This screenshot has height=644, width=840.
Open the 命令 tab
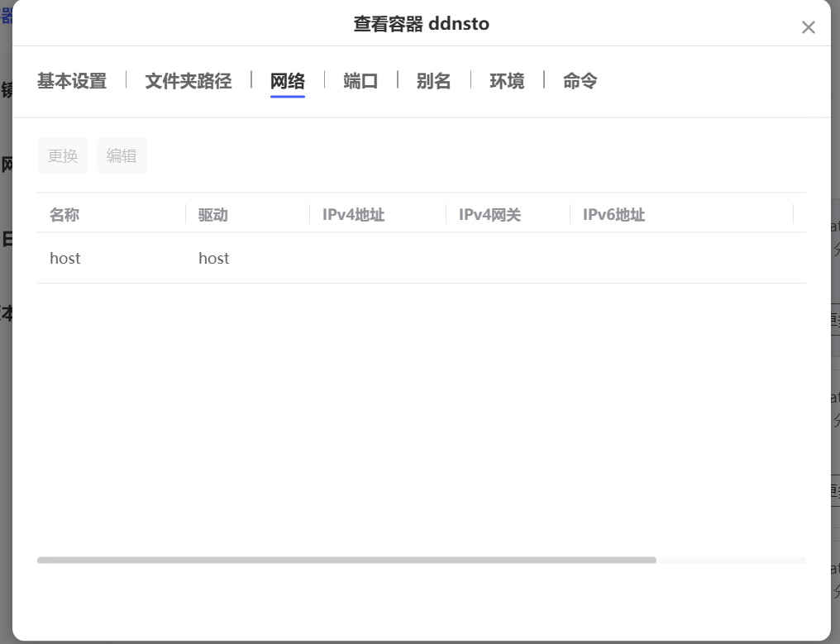[580, 81]
